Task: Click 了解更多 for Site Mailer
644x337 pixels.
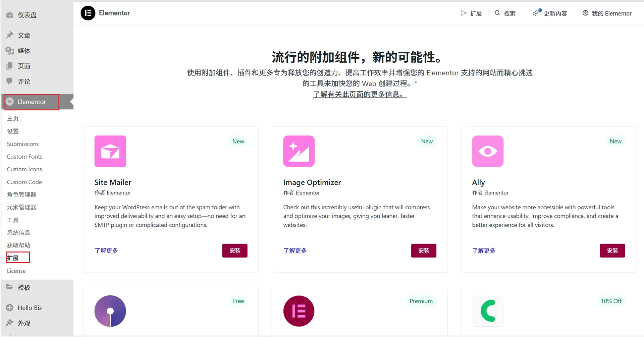Action: tap(106, 250)
